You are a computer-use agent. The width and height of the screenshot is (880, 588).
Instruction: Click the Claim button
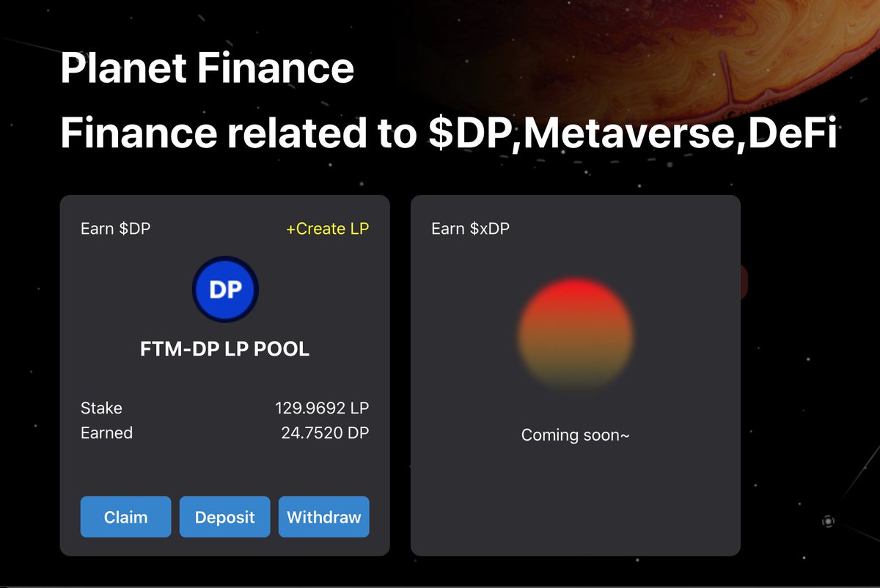tap(125, 517)
